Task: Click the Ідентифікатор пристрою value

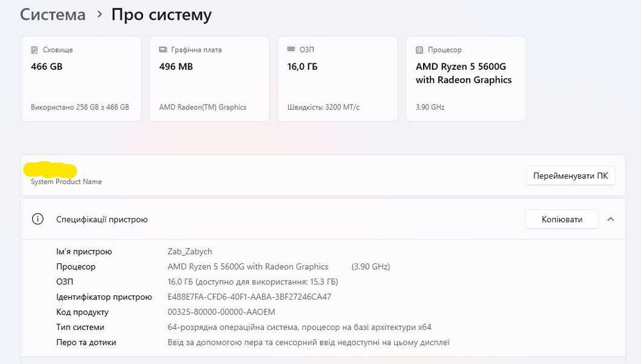Action: tap(249, 297)
